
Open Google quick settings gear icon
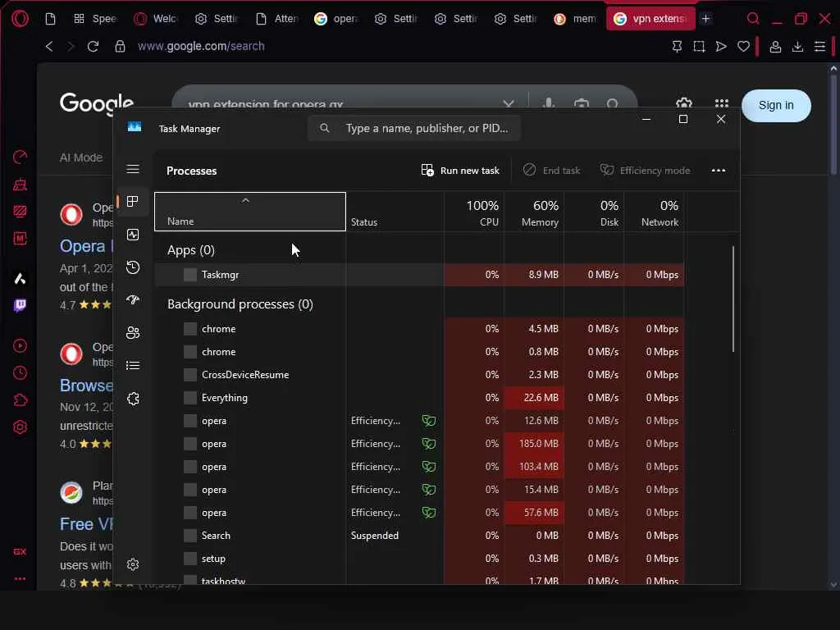[x=684, y=103]
